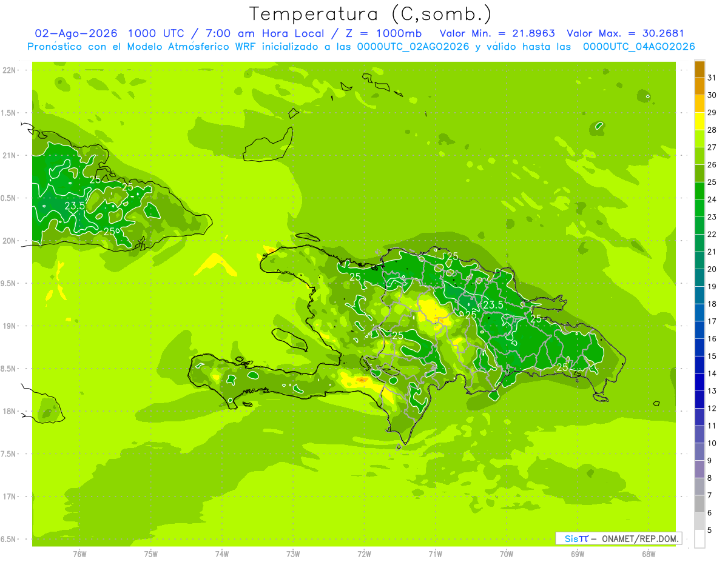Click the orange swatch between 30 and 31
The width and height of the screenshot is (728, 562).
coord(699,86)
